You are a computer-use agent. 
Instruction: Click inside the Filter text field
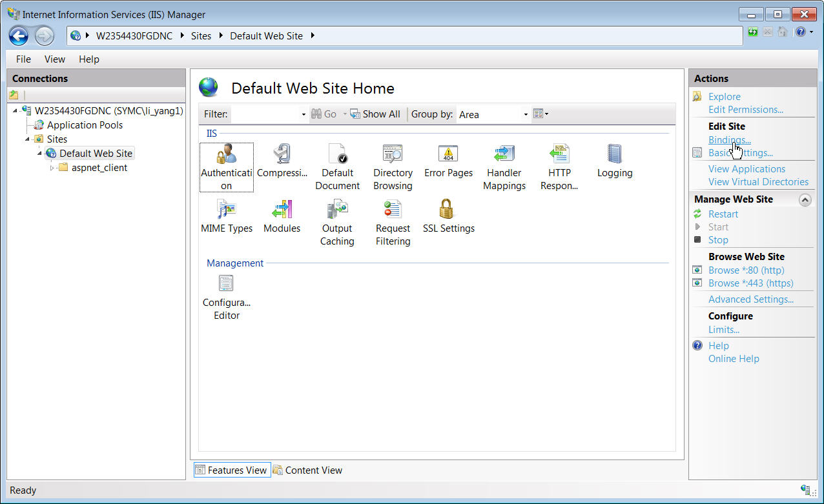pyautogui.click(x=265, y=114)
